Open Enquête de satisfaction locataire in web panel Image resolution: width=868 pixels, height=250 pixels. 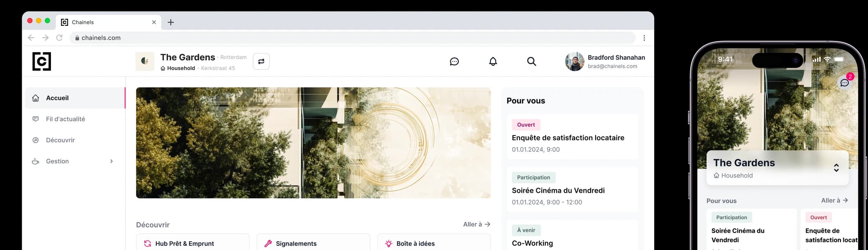tap(572, 137)
